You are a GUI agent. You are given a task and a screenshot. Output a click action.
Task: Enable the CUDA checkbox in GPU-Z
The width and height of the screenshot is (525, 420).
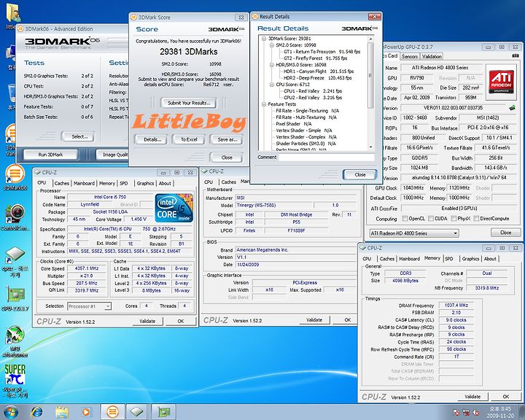431,218
